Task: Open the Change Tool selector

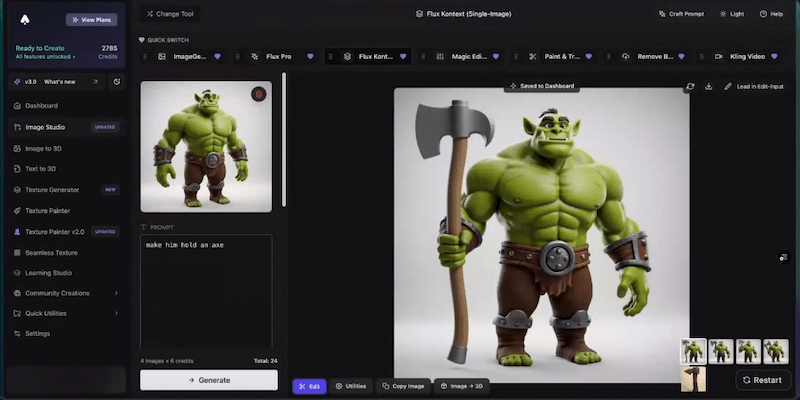Action: pyautogui.click(x=170, y=14)
